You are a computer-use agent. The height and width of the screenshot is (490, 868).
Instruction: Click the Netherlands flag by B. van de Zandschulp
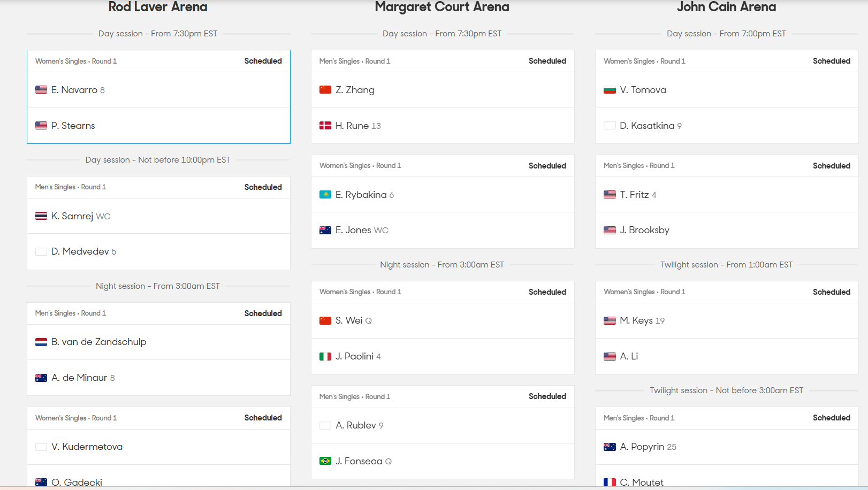[41, 342]
